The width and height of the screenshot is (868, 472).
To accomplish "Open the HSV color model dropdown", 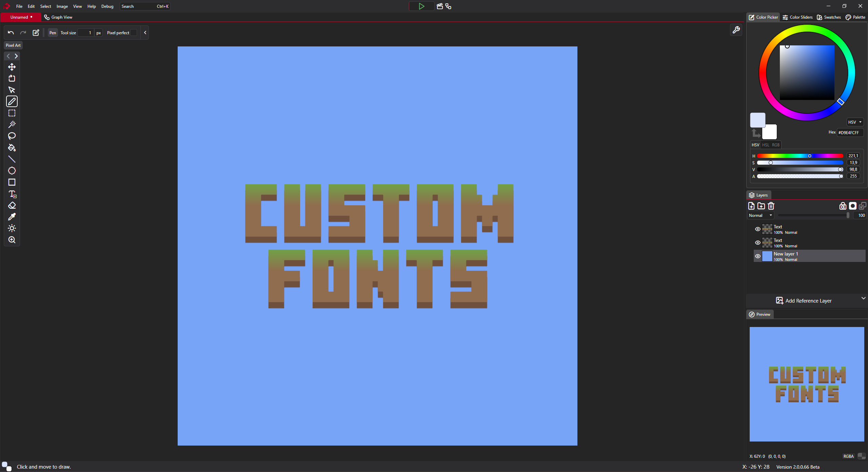I will pyautogui.click(x=854, y=122).
